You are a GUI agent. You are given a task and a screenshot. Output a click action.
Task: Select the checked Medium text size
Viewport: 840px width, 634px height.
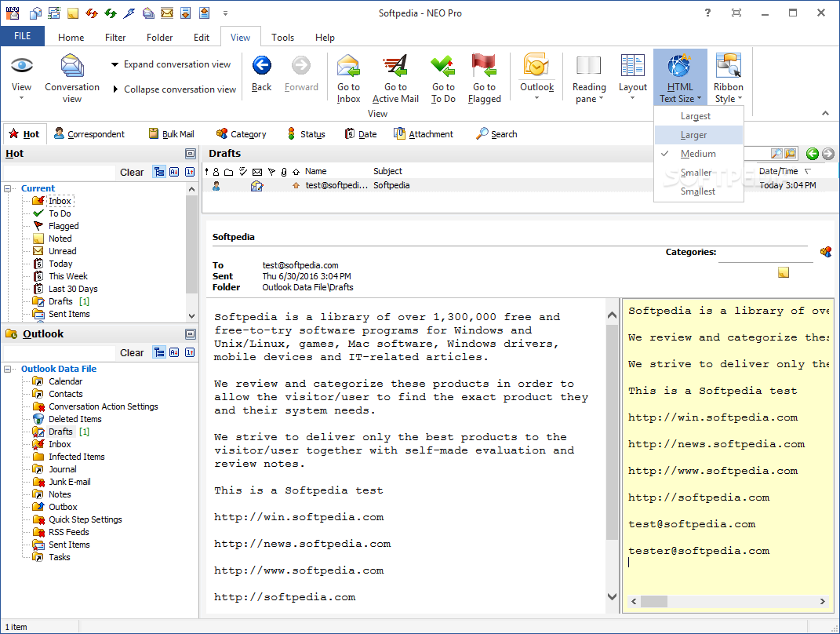[699, 154]
